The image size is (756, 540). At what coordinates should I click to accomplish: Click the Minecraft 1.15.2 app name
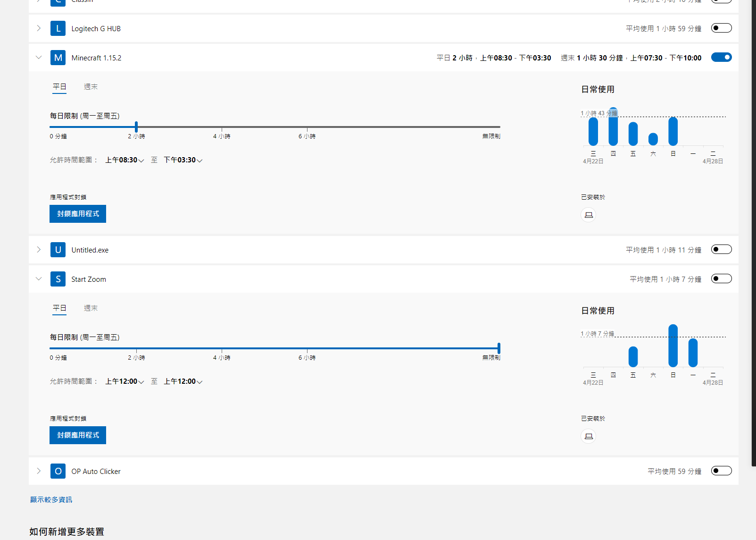click(x=96, y=58)
